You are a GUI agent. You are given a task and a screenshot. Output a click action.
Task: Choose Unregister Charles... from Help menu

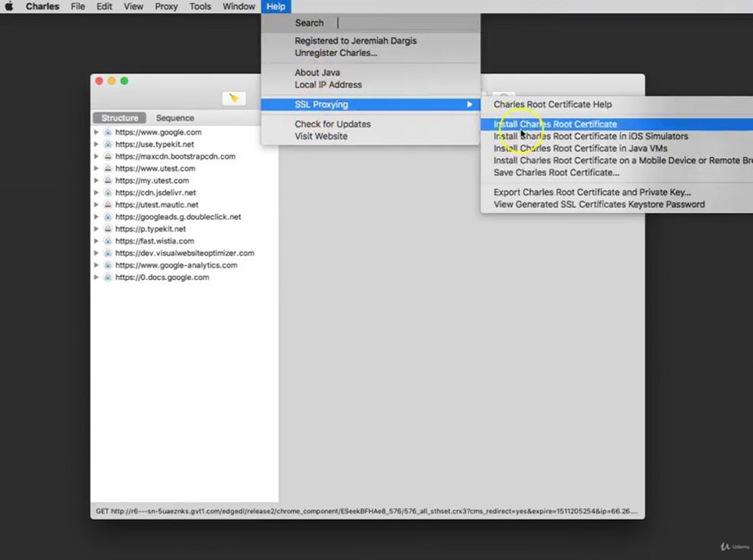336,53
